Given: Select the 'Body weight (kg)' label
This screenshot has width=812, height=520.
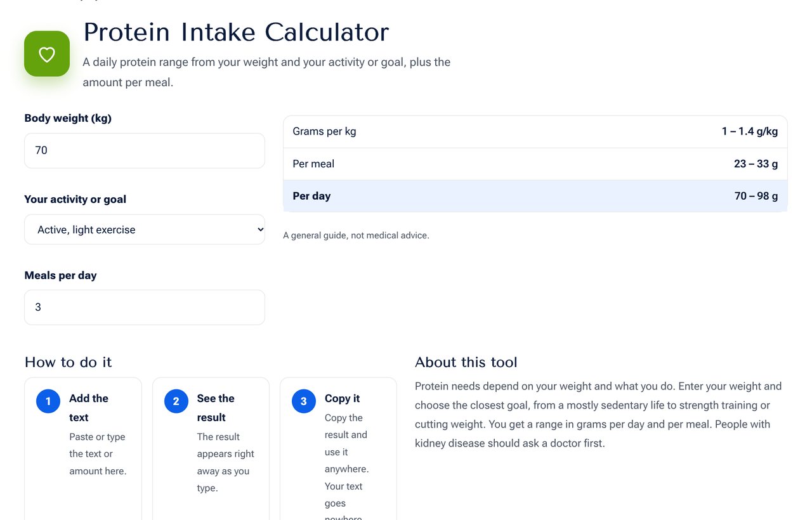Looking at the screenshot, I should pos(68,118).
